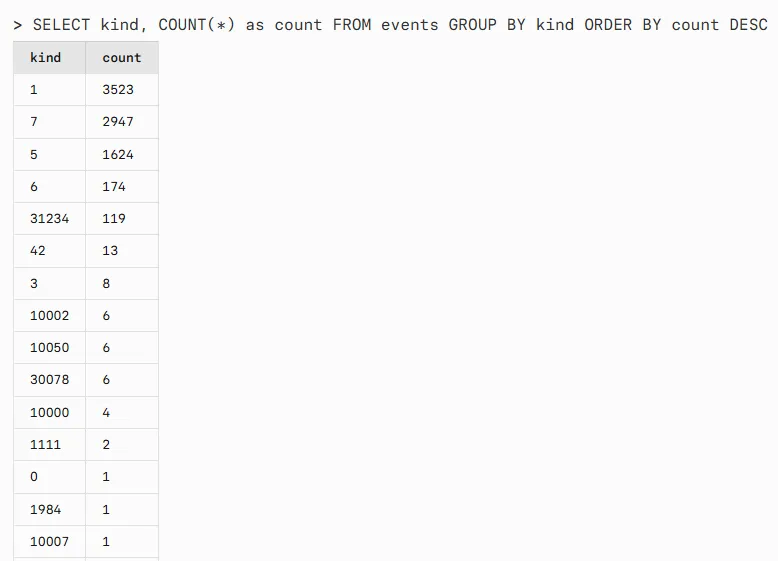778x561 pixels.
Task: Select kind cell with value 10050
Action: (50, 348)
